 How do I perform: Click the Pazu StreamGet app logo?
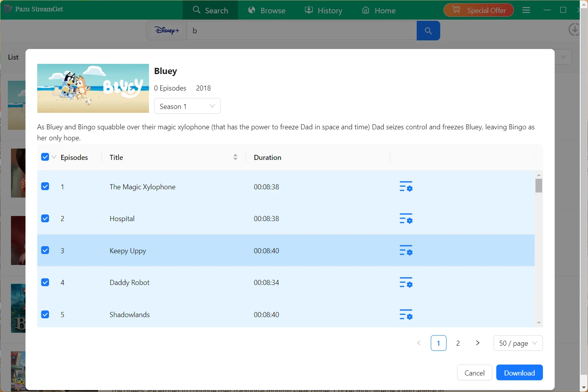[x=8, y=9]
